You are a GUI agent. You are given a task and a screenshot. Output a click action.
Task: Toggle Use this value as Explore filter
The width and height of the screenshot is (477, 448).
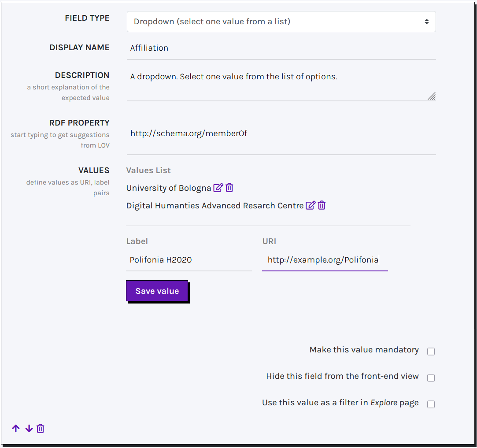431,404
